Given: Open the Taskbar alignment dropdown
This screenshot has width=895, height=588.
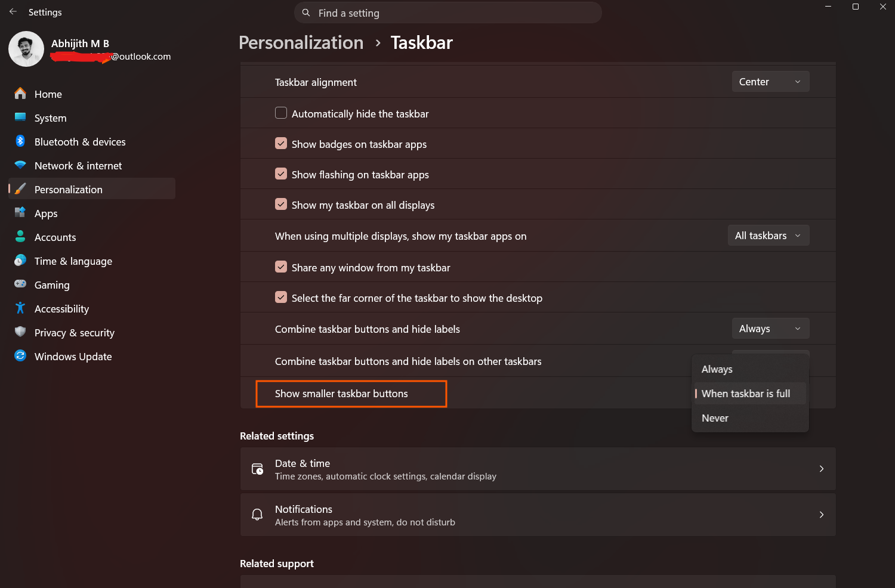Looking at the screenshot, I should tap(770, 81).
